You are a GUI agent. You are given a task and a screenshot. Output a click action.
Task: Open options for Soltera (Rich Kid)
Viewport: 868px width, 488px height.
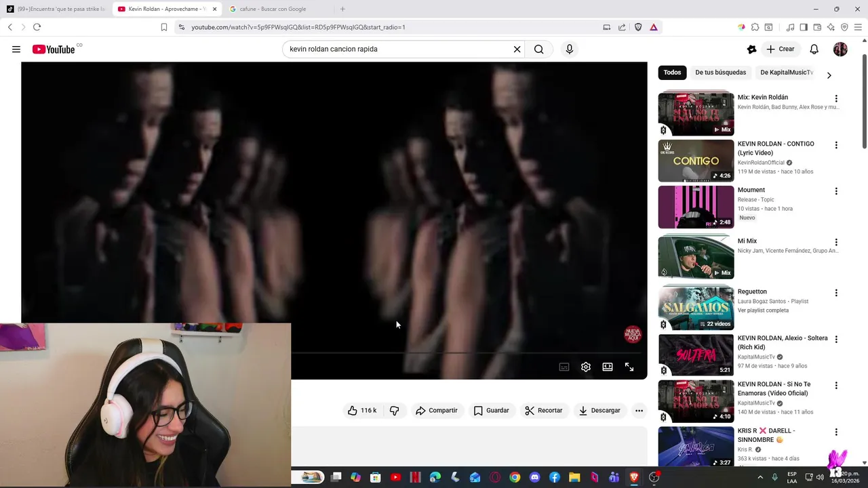pyautogui.click(x=836, y=339)
